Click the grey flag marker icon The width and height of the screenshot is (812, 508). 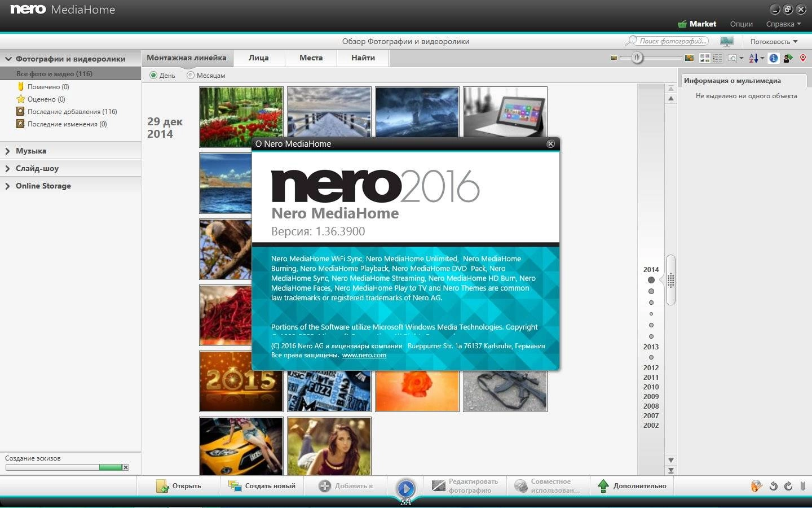803,485
